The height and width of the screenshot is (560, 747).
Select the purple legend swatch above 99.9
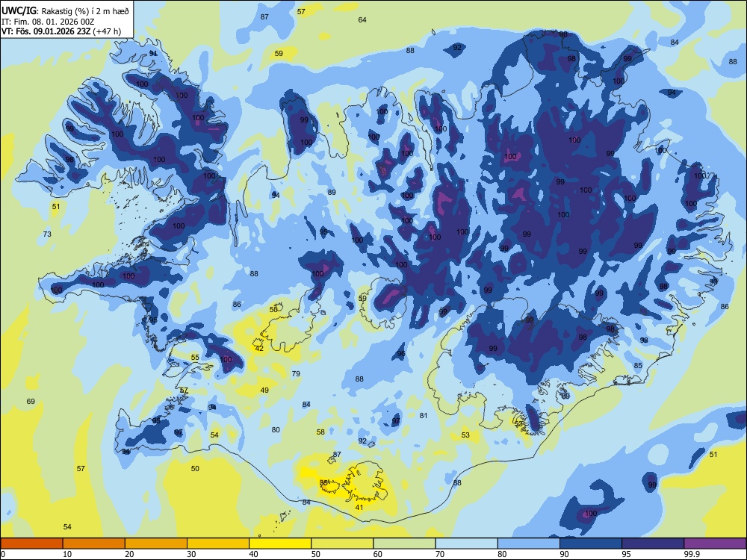point(715,544)
